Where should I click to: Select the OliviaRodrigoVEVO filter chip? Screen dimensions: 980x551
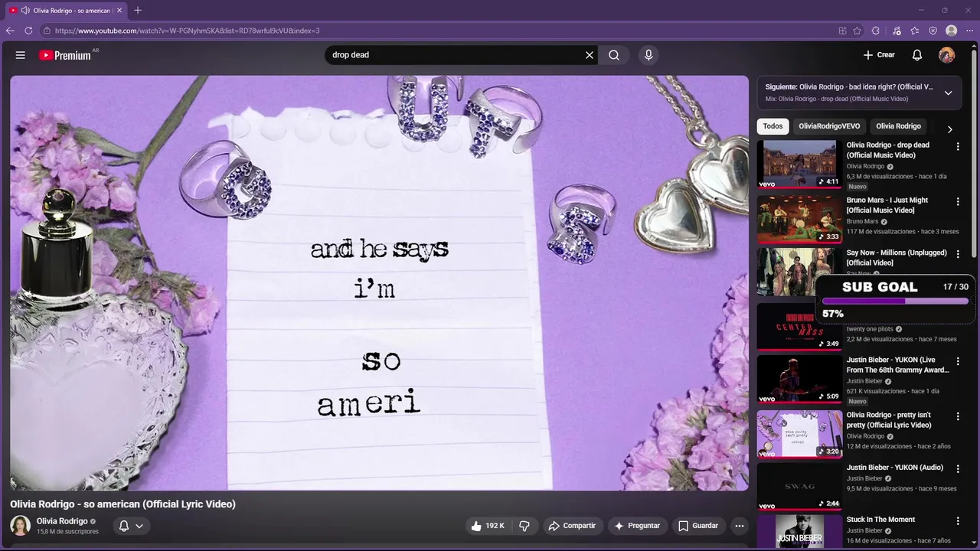point(829,126)
